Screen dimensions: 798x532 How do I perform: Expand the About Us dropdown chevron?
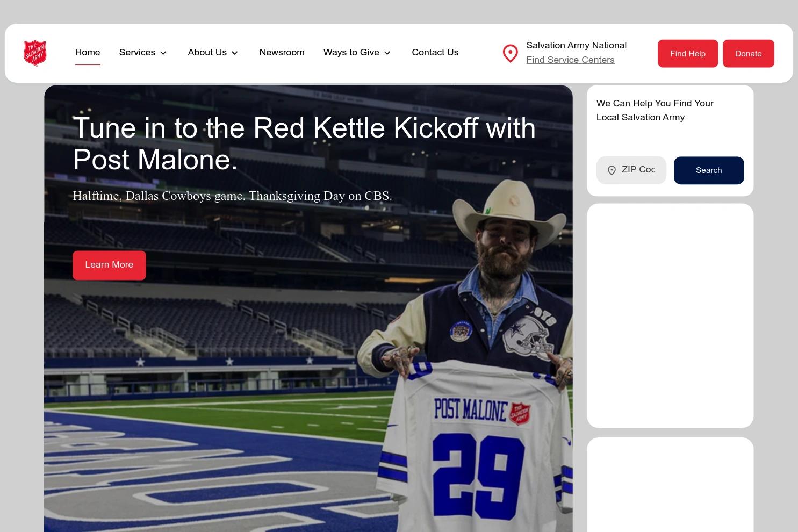[x=235, y=53]
